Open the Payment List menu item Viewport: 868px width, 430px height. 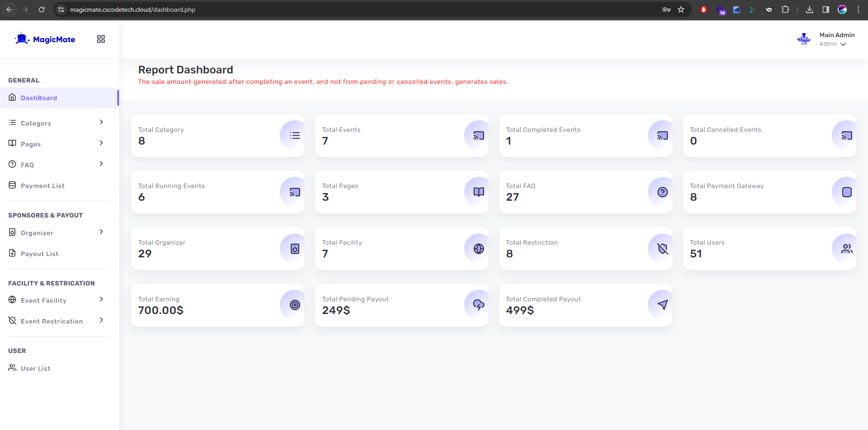pos(59,185)
